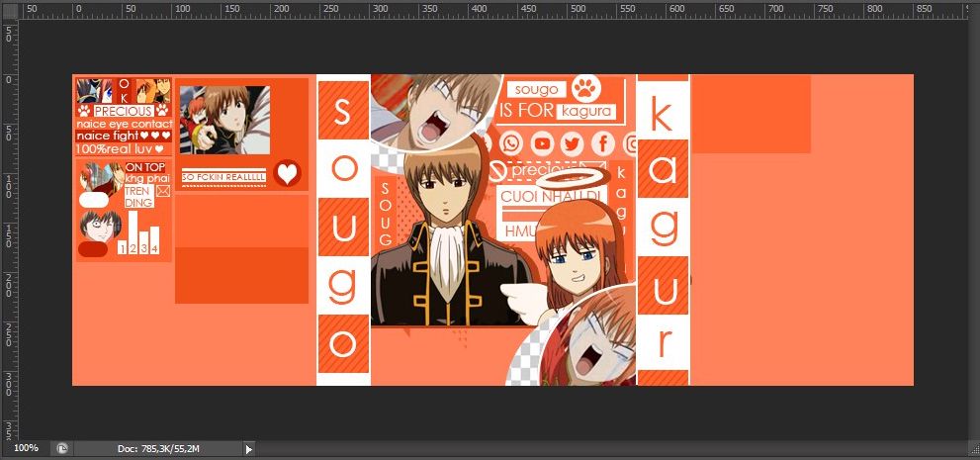
Task: Click the WhatsApp icon in the artwork
Action: pyautogui.click(x=510, y=143)
